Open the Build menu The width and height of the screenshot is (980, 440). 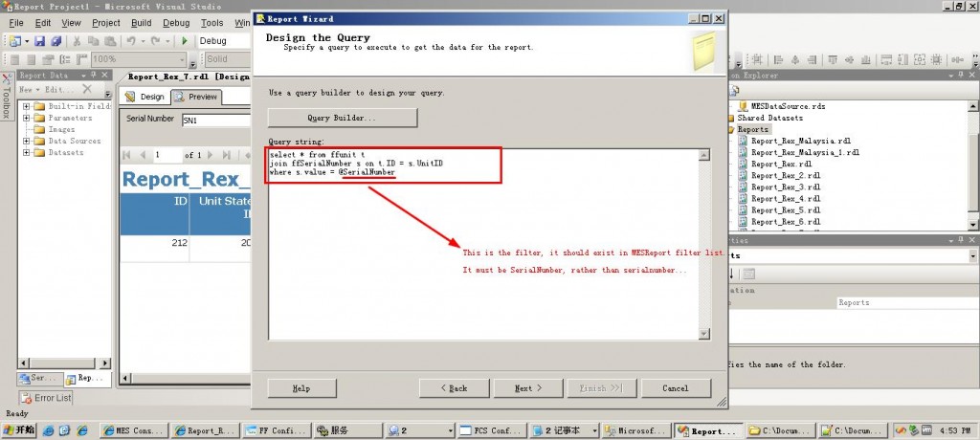(x=142, y=23)
